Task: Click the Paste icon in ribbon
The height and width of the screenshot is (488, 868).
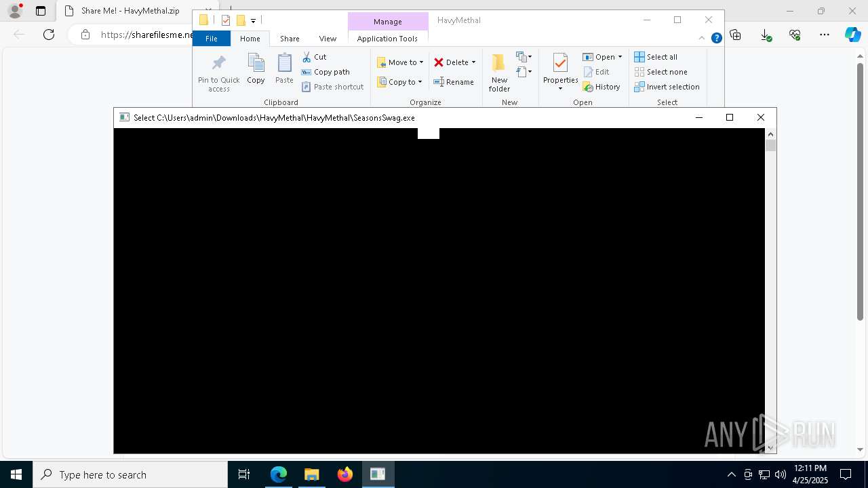Action: pyautogui.click(x=284, y=64)
